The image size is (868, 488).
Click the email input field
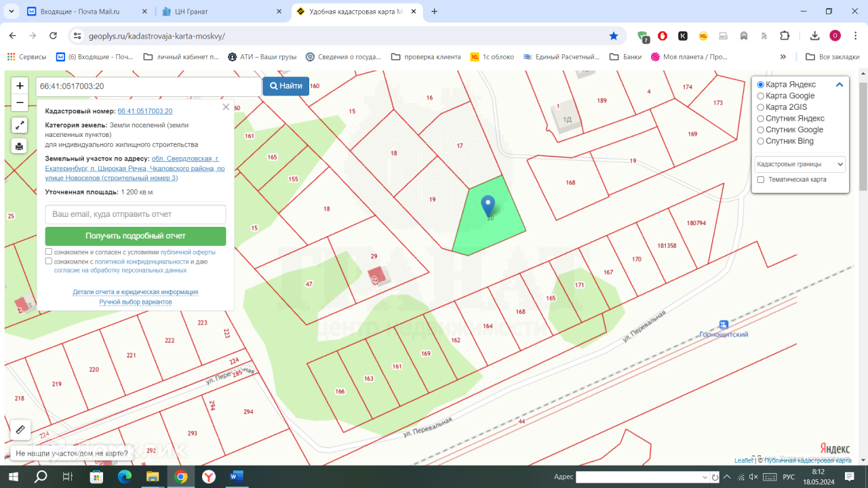click(x=136, y=214)
